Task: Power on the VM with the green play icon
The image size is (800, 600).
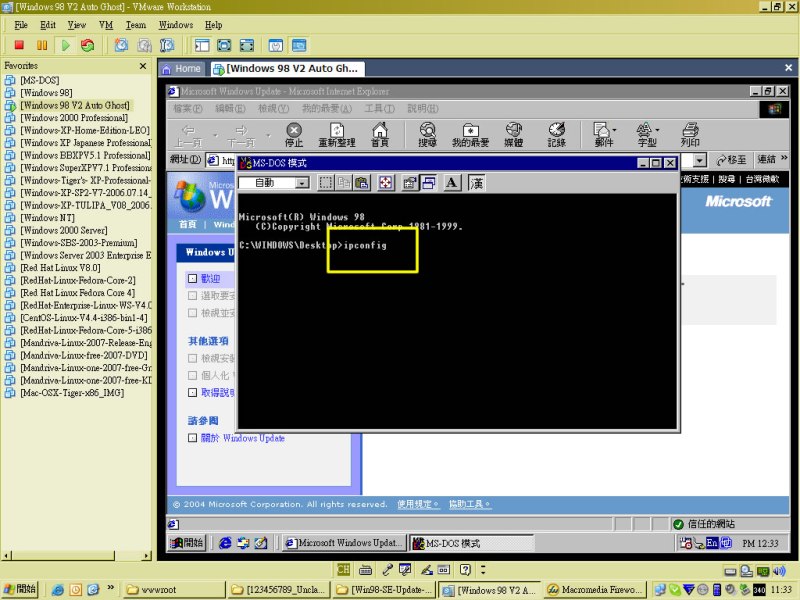Action: tap(65, 45)
